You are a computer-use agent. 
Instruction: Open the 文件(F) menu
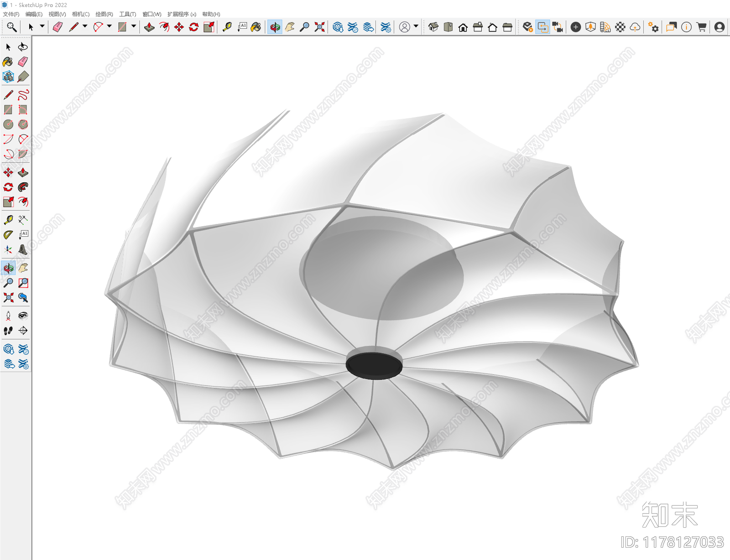(x=11, y=14)
